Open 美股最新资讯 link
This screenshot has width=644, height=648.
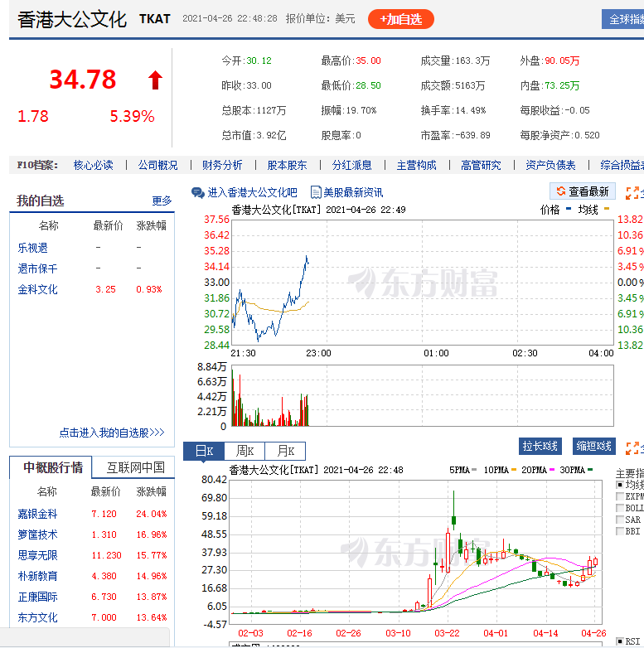353,192
